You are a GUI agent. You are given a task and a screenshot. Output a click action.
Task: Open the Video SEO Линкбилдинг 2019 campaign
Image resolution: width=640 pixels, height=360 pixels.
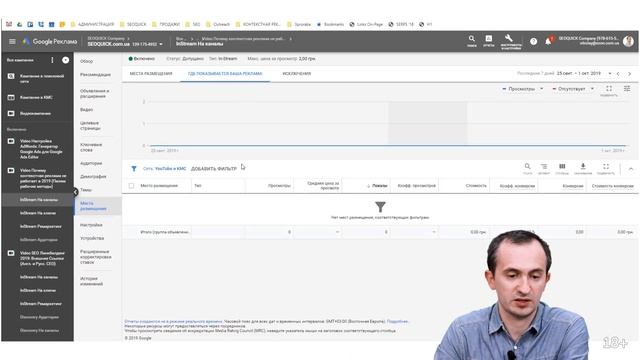click(x=42, y=258)
